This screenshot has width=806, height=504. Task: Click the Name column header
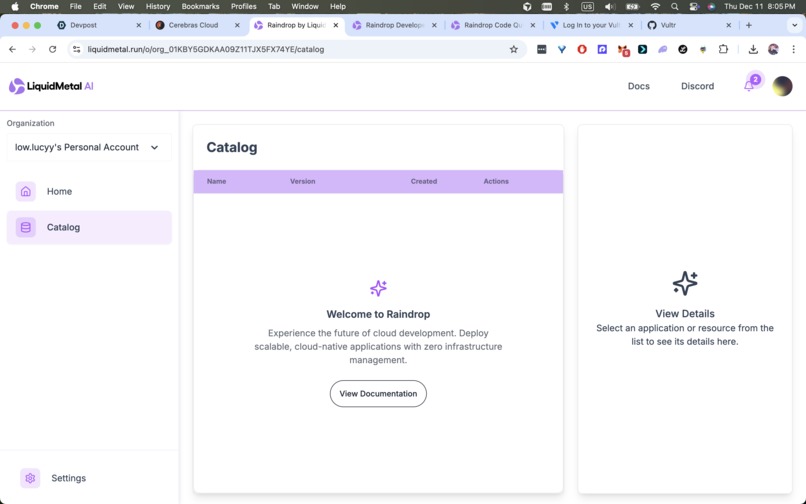(x=216, y=182)
